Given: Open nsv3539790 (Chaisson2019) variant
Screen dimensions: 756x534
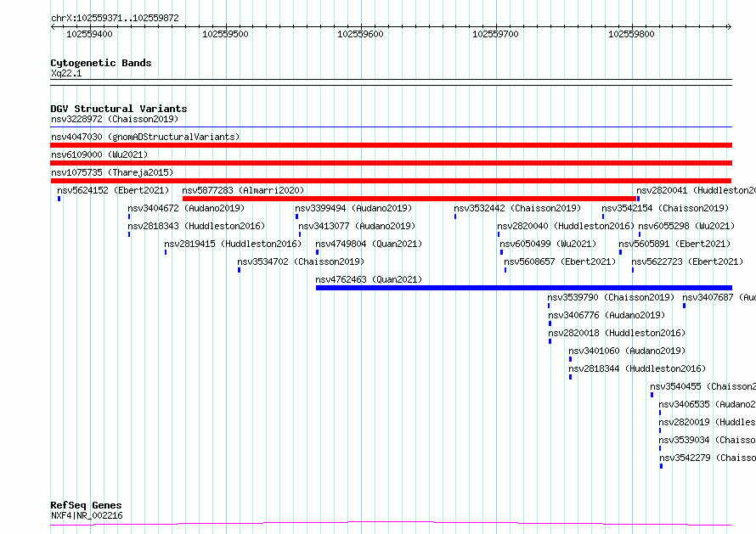Looking at the screenshot, I should pyautogui.click(x=611, y=297).
